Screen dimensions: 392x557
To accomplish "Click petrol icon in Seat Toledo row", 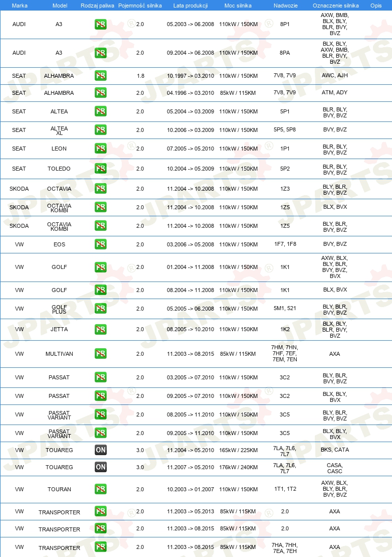I will (101, 169).
